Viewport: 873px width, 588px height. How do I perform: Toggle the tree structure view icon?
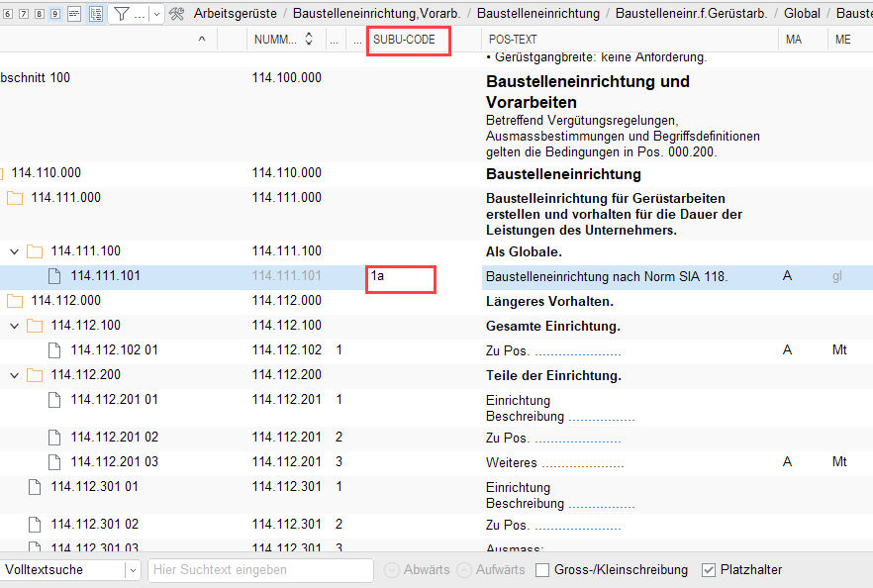96,14
